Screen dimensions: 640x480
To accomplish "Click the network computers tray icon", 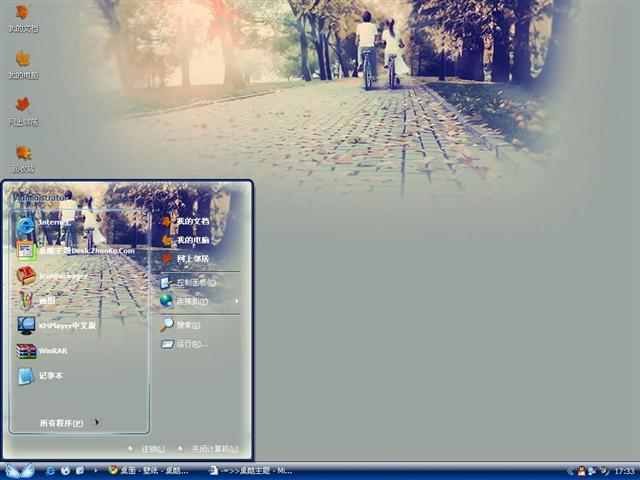I will 592,471.
